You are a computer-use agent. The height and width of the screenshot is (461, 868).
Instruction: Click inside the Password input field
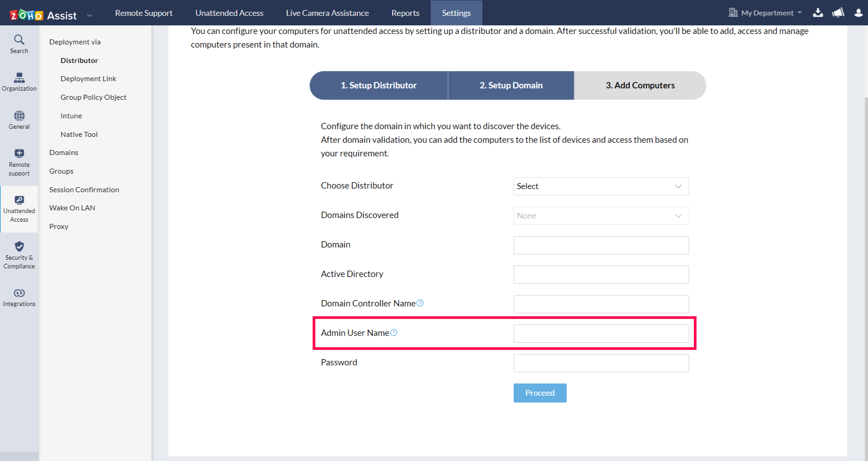[601, 363]
